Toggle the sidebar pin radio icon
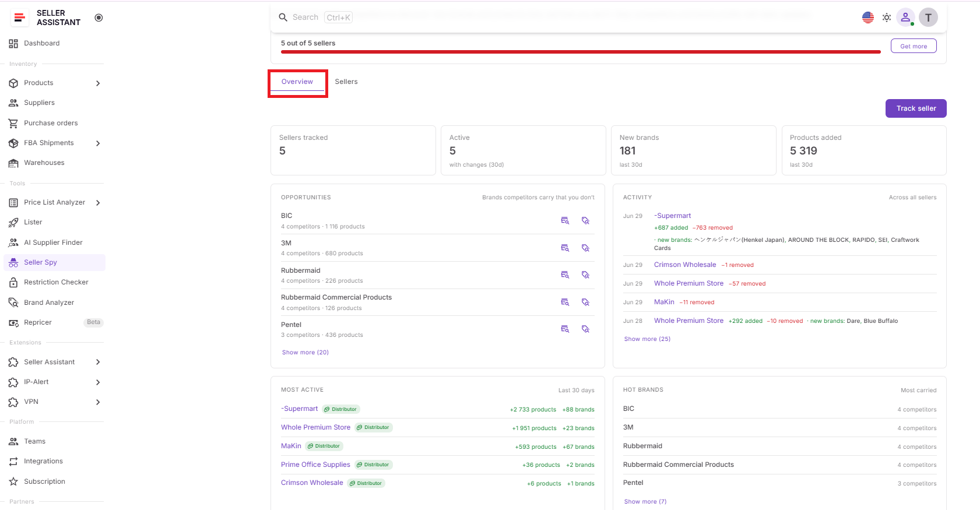 [99, 17]
